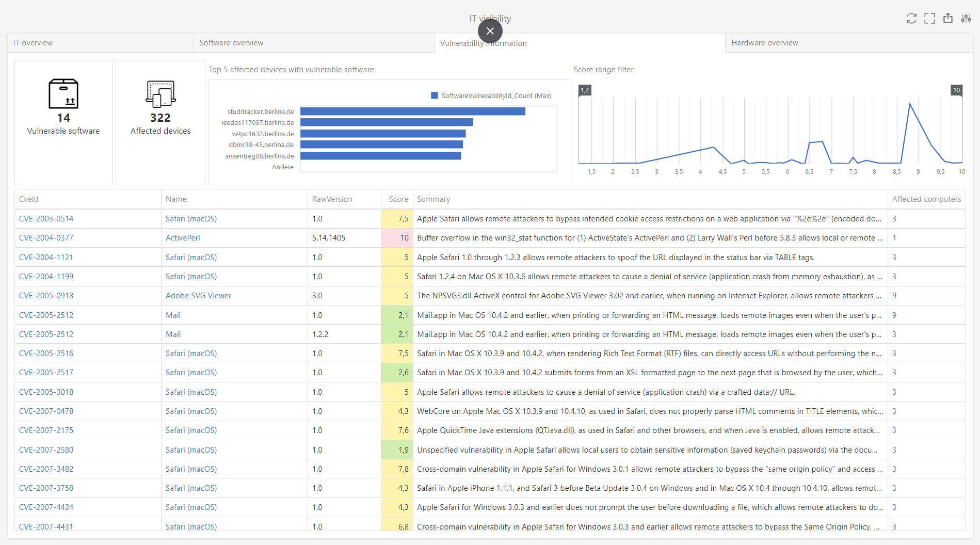Click the vulnerable software package icon
This screenshot has width=980, height=545.
tap(63, 94)
